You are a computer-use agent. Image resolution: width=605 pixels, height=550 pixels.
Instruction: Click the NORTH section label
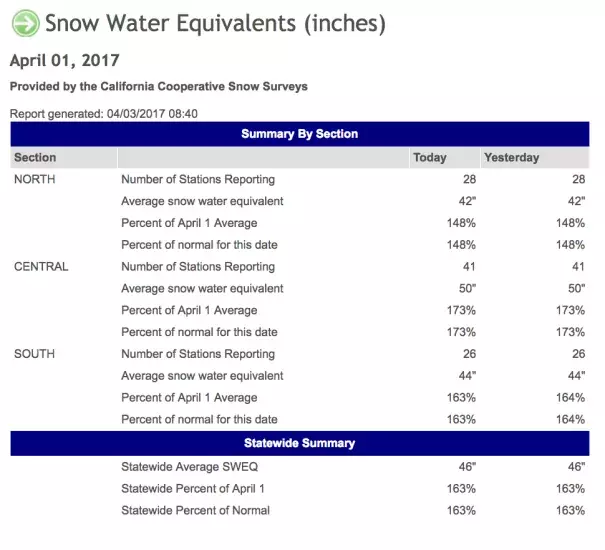35,179
